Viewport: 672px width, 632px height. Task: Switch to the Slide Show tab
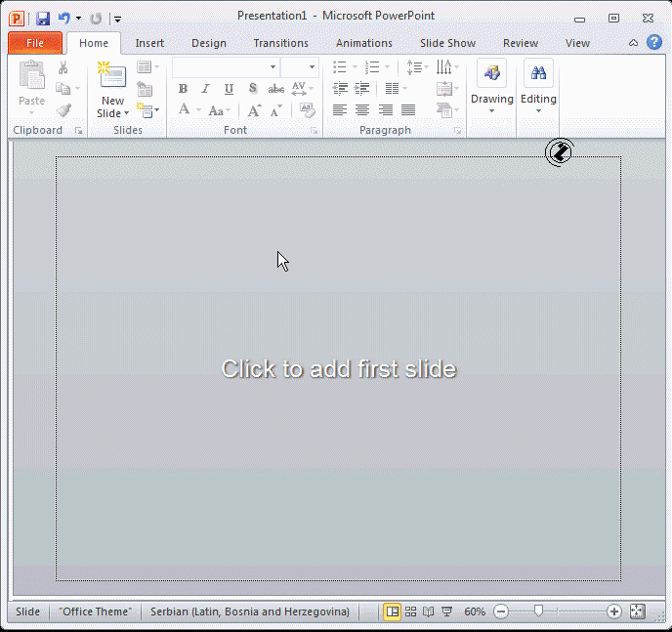pos(448,43)
